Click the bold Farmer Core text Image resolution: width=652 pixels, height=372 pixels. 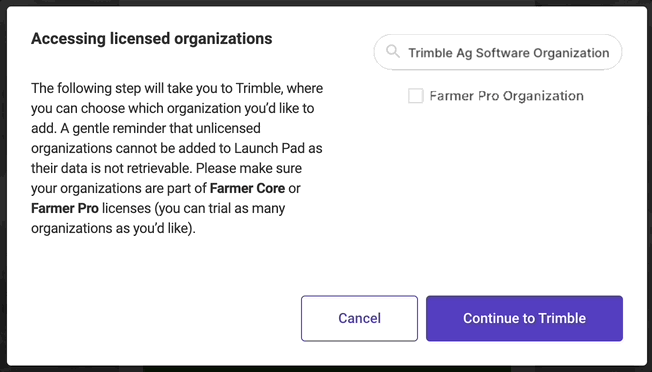pos(247,188)
